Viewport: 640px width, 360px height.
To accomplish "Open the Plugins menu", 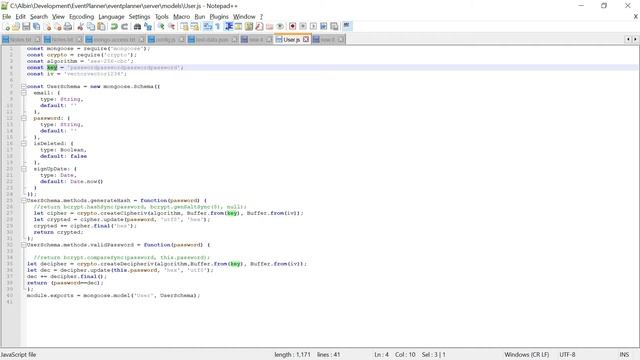I will coord(219,17).
